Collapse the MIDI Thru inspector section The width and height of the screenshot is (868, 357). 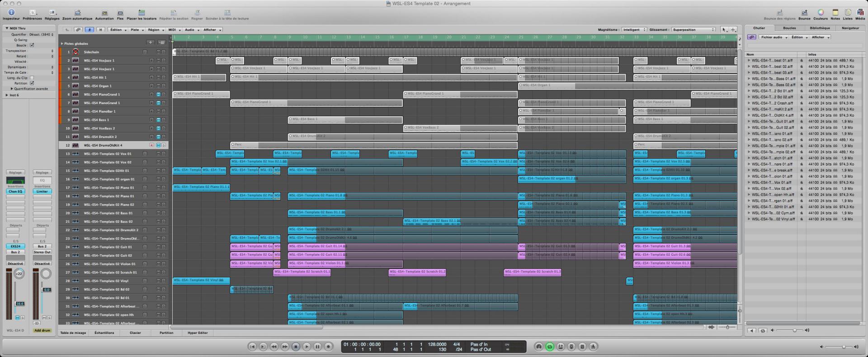coord(7,29)
